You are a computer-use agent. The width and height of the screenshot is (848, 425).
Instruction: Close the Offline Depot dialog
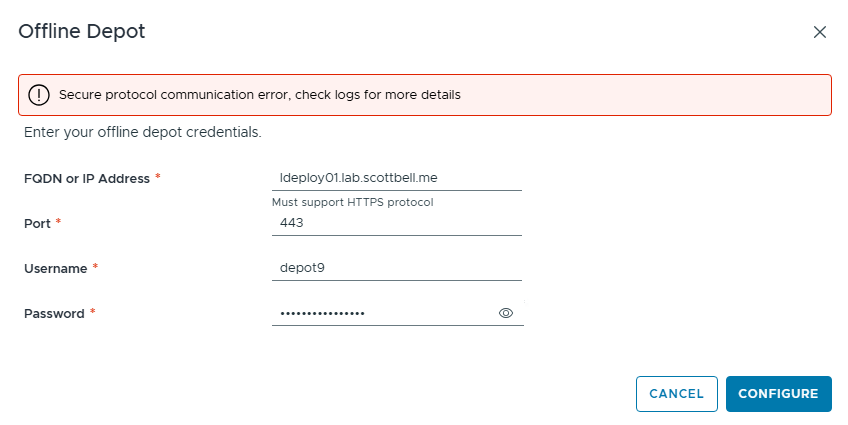point(820,32)
